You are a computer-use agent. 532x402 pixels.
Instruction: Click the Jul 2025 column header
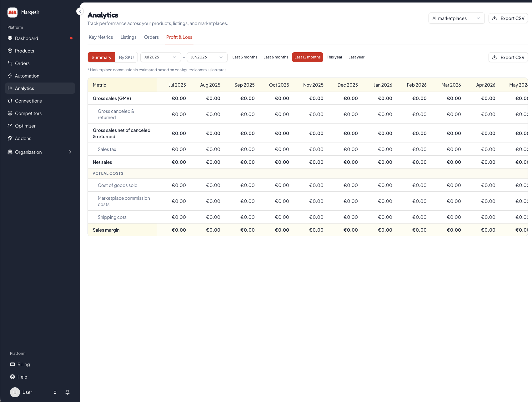pyautogui.click(x=177, y=85)
